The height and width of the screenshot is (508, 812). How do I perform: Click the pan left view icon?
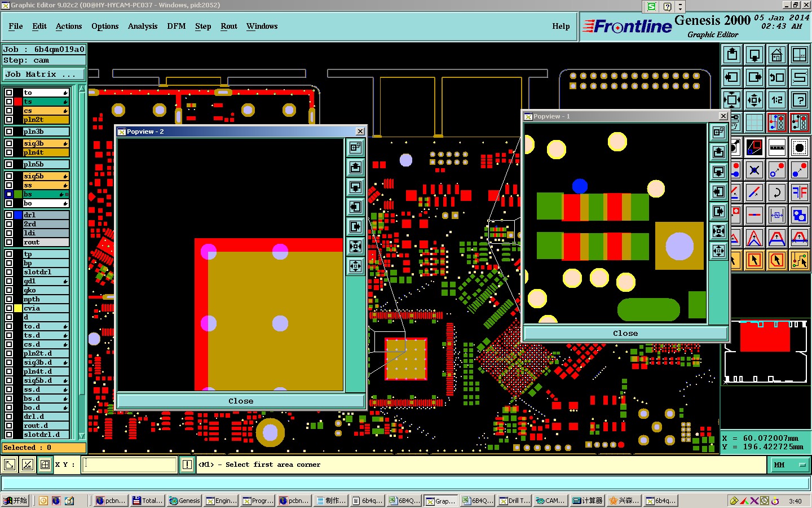tap(732, 77)
